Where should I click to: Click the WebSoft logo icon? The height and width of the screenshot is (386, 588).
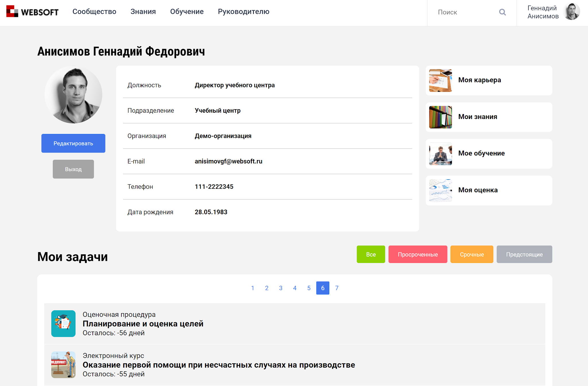pos(12,11)
